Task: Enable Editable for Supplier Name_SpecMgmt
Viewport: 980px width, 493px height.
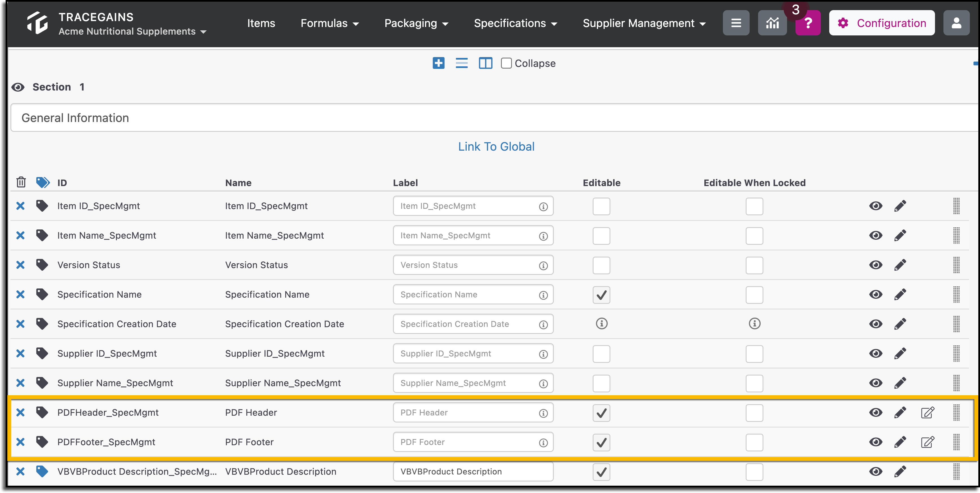Action: 601,384
